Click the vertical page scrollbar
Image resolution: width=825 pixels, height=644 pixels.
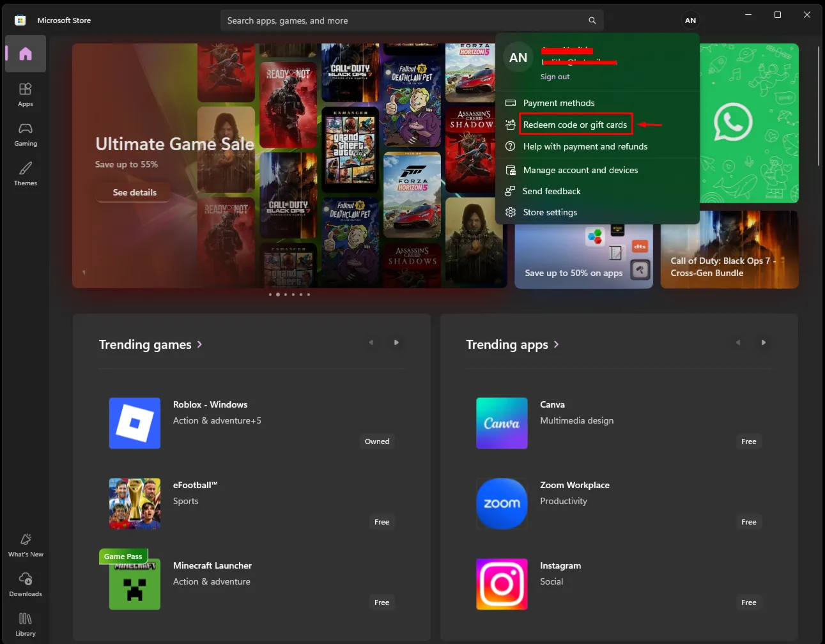[x=819, y=105]
